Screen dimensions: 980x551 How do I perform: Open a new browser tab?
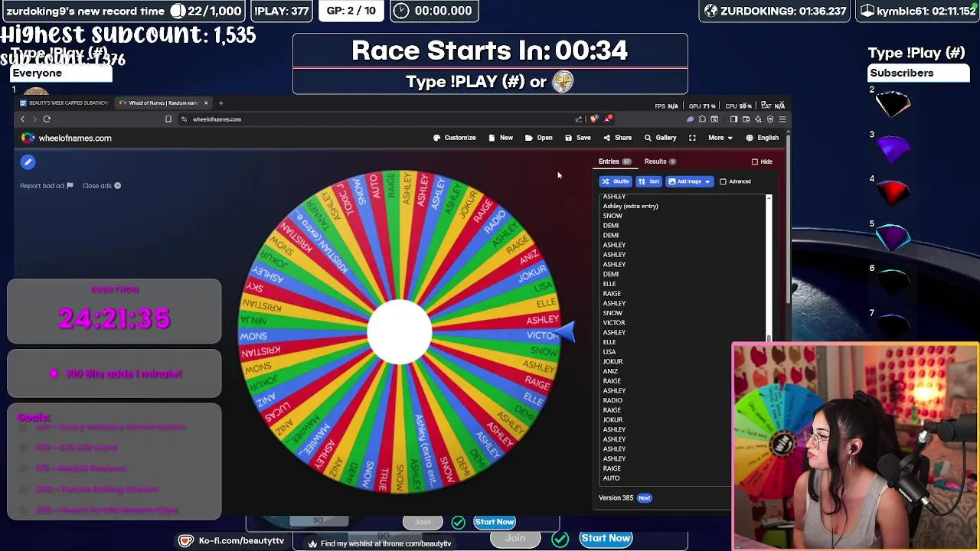click(x=220, y=103)
